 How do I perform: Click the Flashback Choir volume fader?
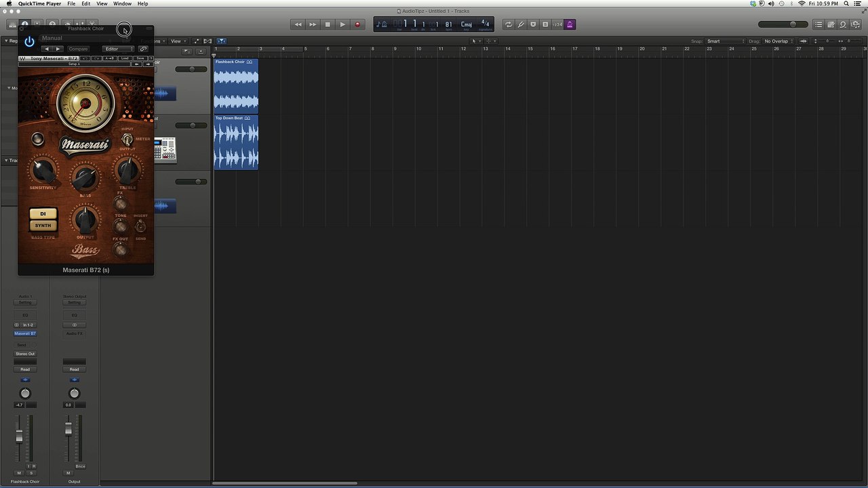point(19,436)
